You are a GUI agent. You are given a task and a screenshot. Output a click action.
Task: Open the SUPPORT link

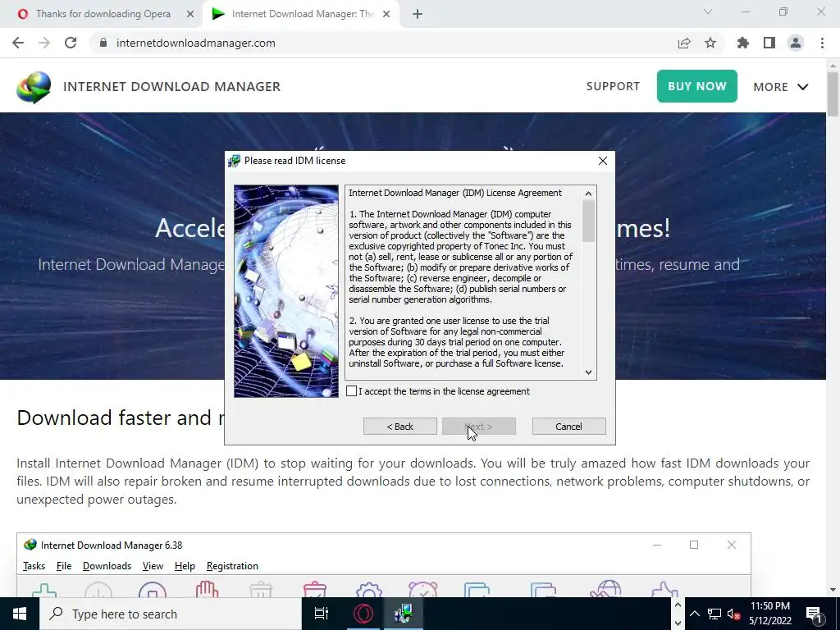point(613,86)
